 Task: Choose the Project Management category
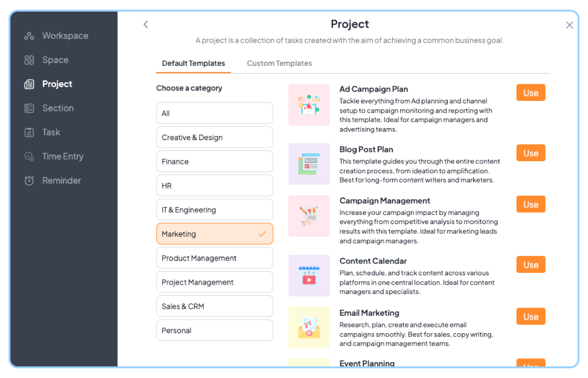click(x=215, y=282)
